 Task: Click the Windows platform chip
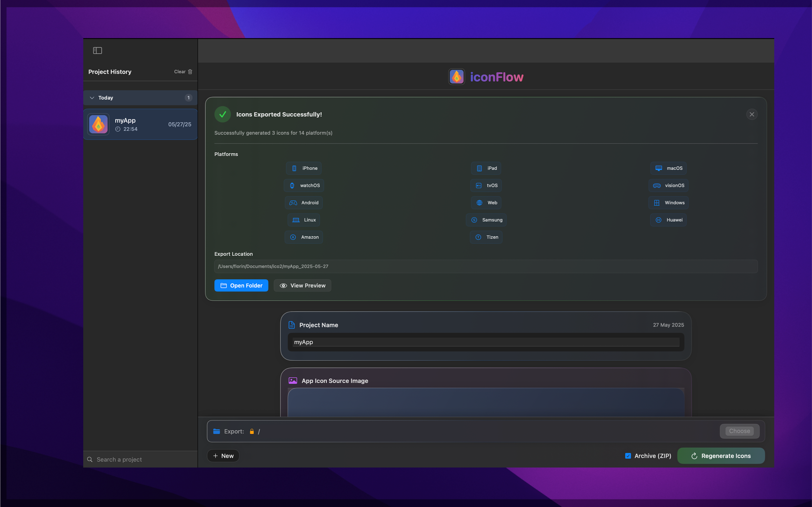[x=668, y=203]
